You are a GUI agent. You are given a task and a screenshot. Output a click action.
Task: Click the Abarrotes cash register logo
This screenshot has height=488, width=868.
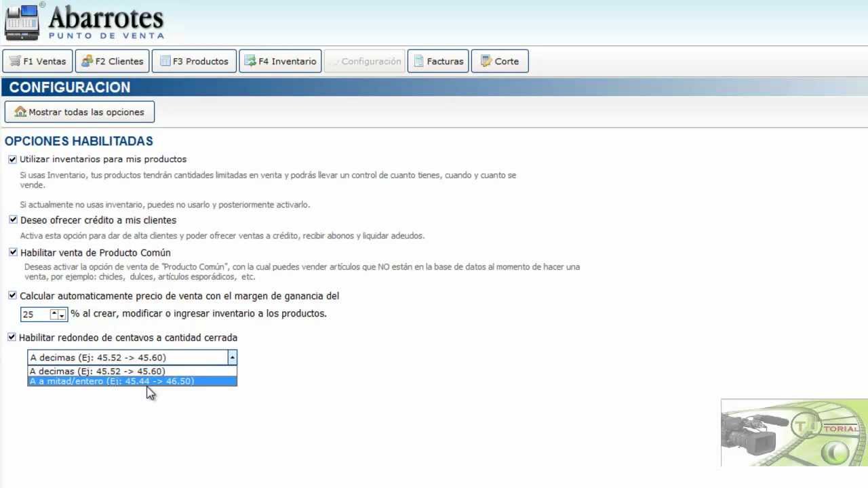(x=22, y=22)
